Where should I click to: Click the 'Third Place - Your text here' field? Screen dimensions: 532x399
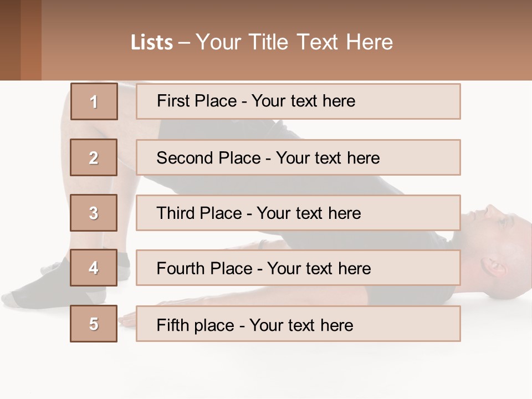coord(298,213)
